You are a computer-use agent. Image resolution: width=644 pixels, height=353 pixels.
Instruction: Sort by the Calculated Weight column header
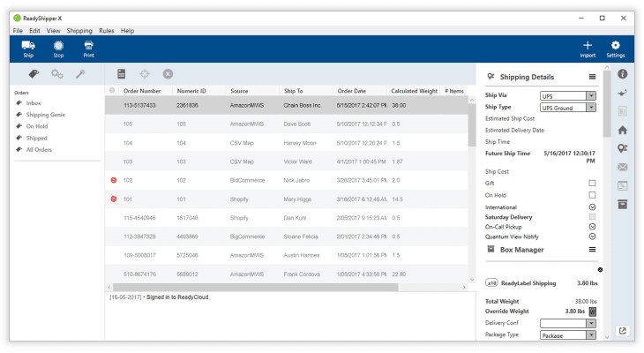tap(414, 91)
